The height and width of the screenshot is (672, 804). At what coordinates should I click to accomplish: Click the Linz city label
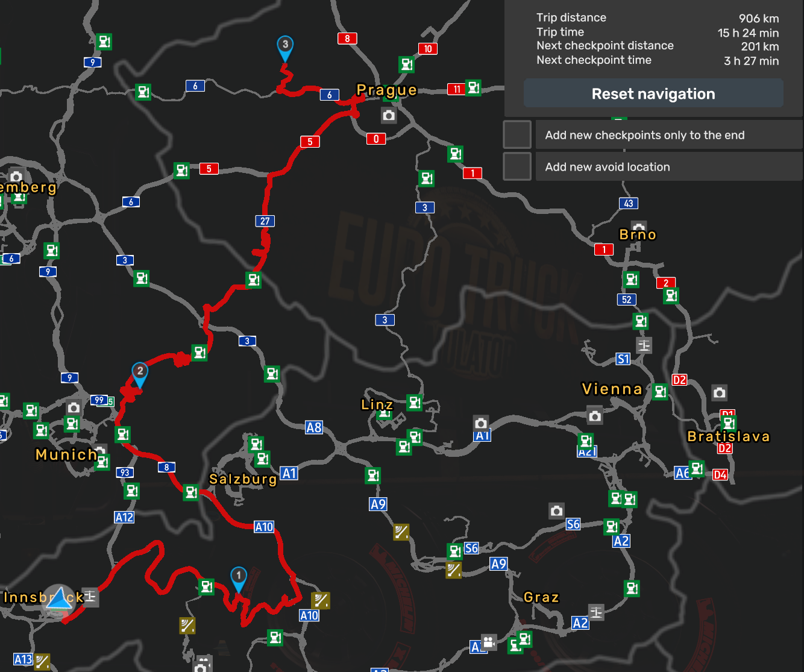pos(377,404)
